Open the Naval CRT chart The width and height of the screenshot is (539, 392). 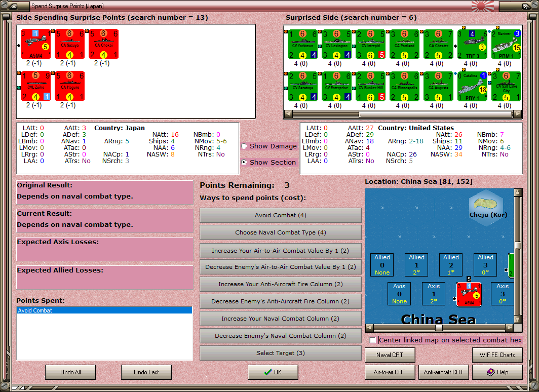(390, 355)
